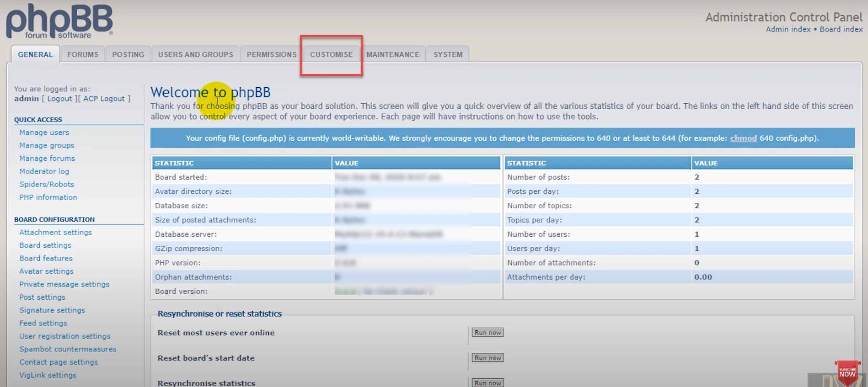Switch to the Posting tab
The height and width of the screenshot is (387, 868).
[x=128, y=54]
